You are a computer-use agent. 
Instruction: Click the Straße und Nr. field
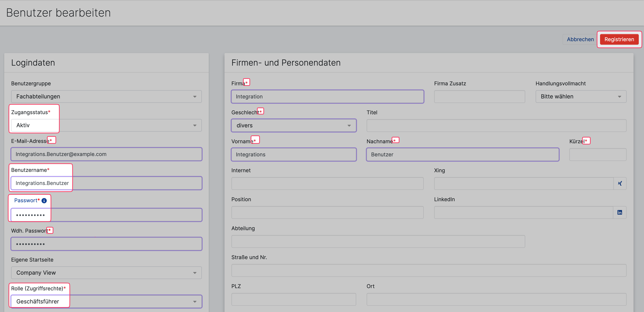click(x=429, y=270)
